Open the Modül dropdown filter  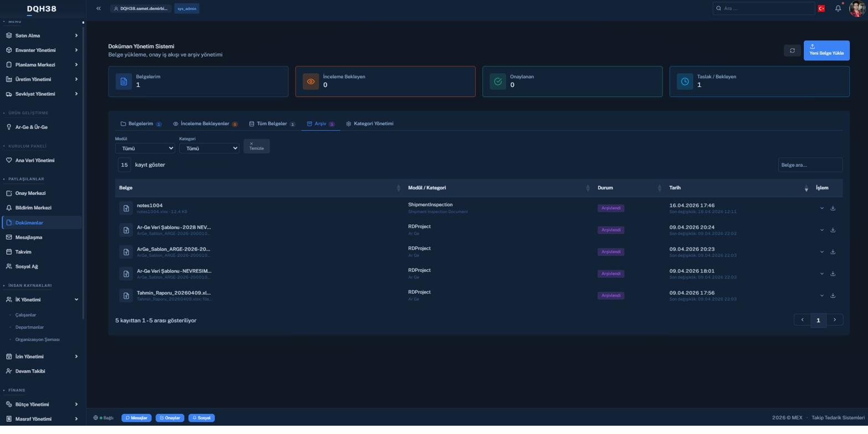[x=145, y=148]
